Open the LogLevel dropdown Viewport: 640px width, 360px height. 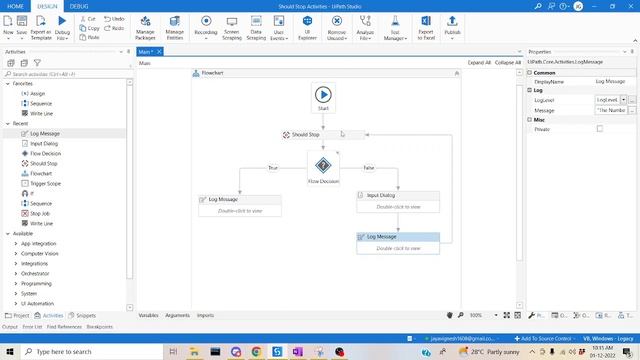(623, 100)
